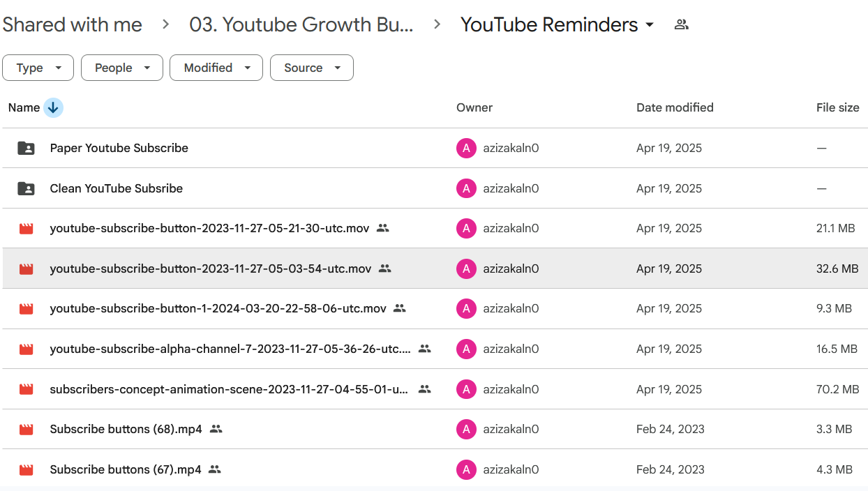The width and height of the screenshot is (868, 491).
Task: Click the Name column header
Action: click(x=24, y=107)
